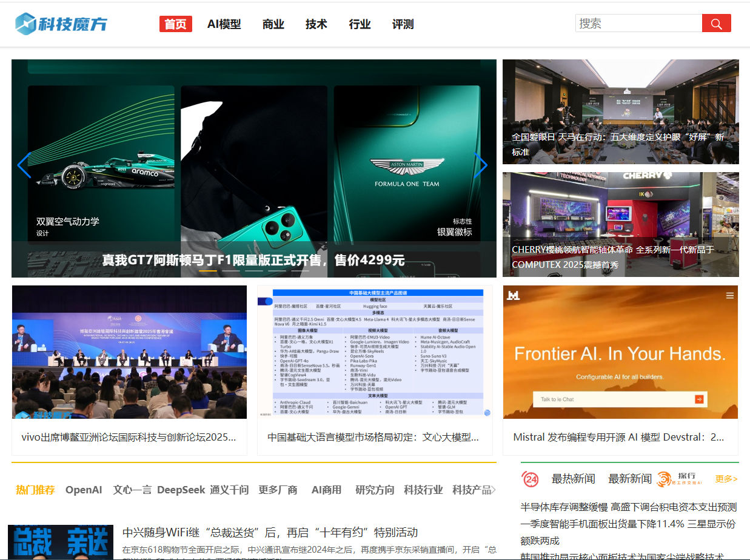Open 中兴随身WiFi article headline link
Screen dimensions: 750x560
(270, 532)
